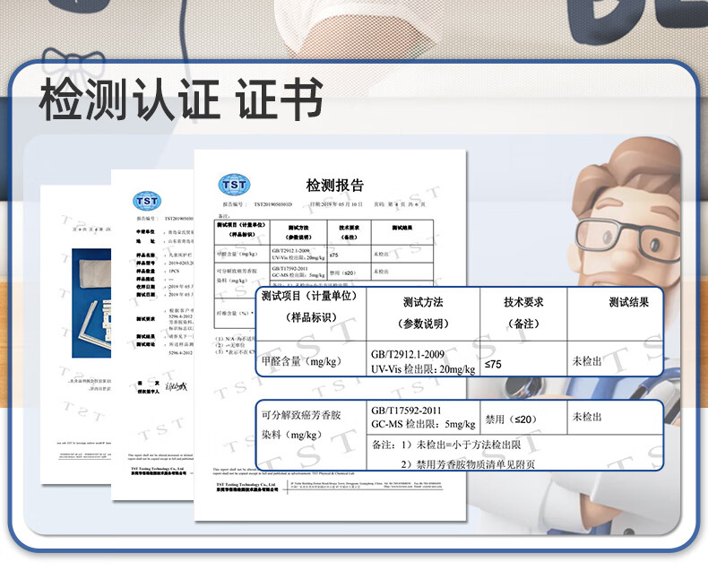This screenshot has width=708, height=588.
Task: Click the date "2019 年 05 月 10 日"
Action: [x=342, y=204]
